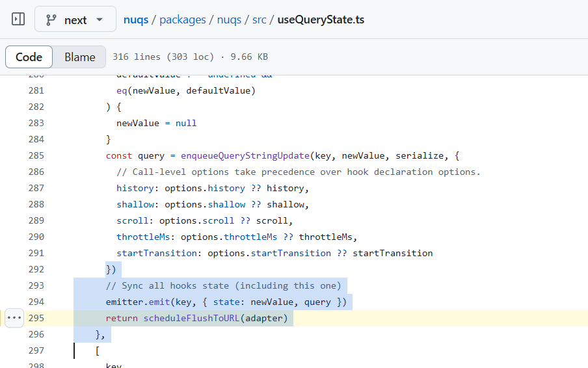Open the nuqs repository breadcrumb link
Screen dimensions: 588x368
coord(136,20)
